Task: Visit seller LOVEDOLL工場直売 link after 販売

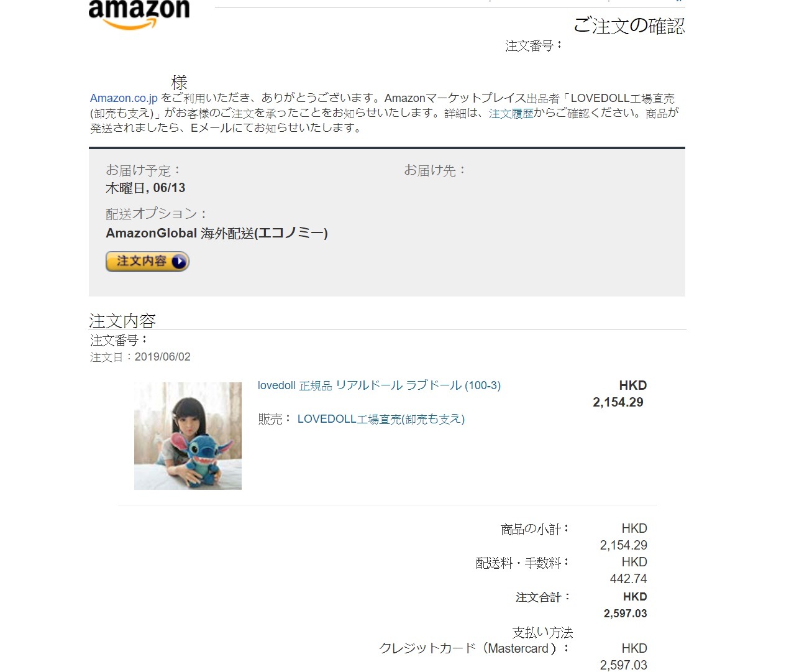Action: [x=381, y=419]
